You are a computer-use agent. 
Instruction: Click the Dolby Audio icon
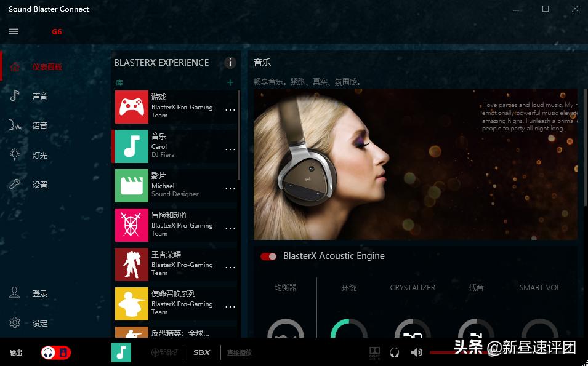pos(374,352)
